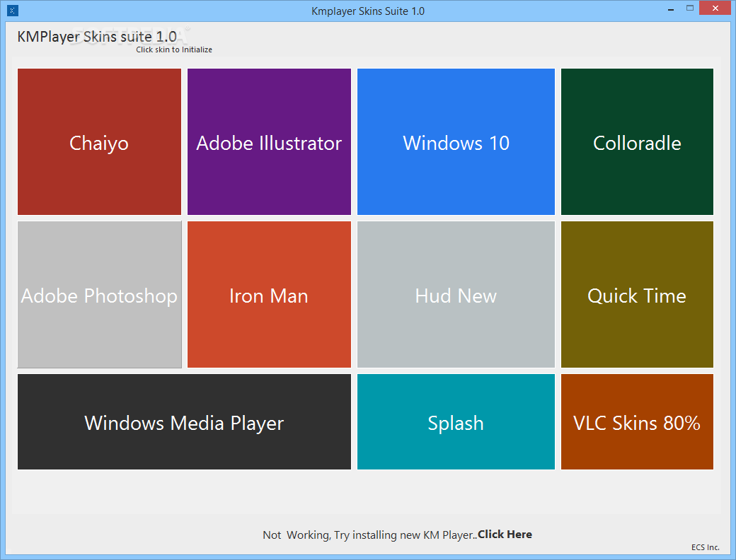Maximize the Kmplayer Skins Suite window
Screen dimensions: 736x560
[x=689, y=8]
